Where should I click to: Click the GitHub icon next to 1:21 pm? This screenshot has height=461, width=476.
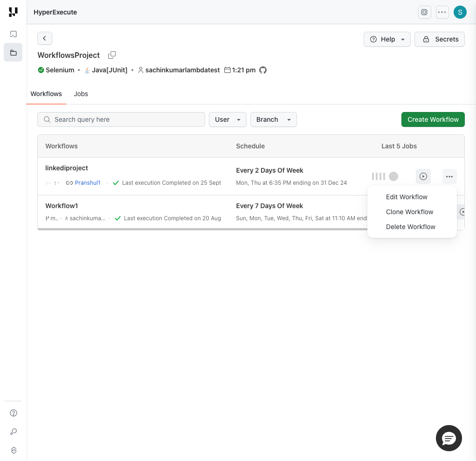click(x=263, y=70)
